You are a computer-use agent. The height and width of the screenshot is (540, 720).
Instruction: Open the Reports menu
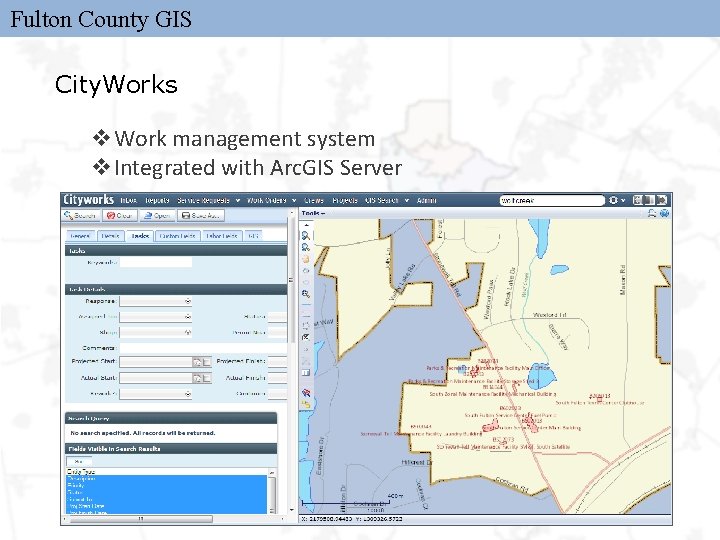(x=157, y=200)
